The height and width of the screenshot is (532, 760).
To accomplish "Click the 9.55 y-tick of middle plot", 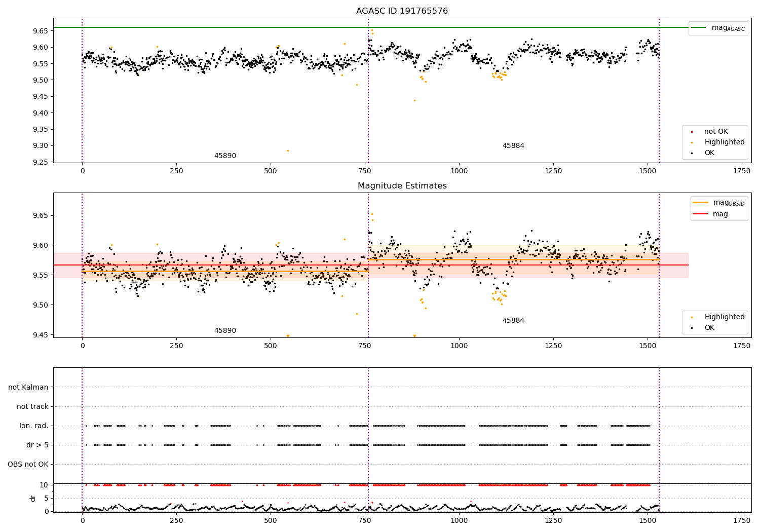I will coord(40,276).
